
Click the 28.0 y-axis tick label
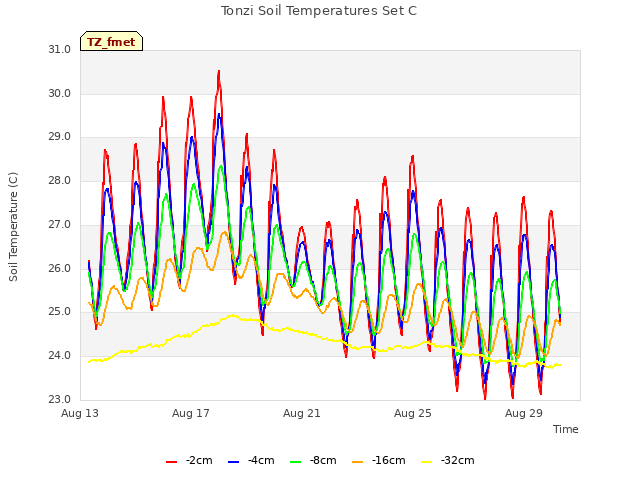[x=60, y=180]
